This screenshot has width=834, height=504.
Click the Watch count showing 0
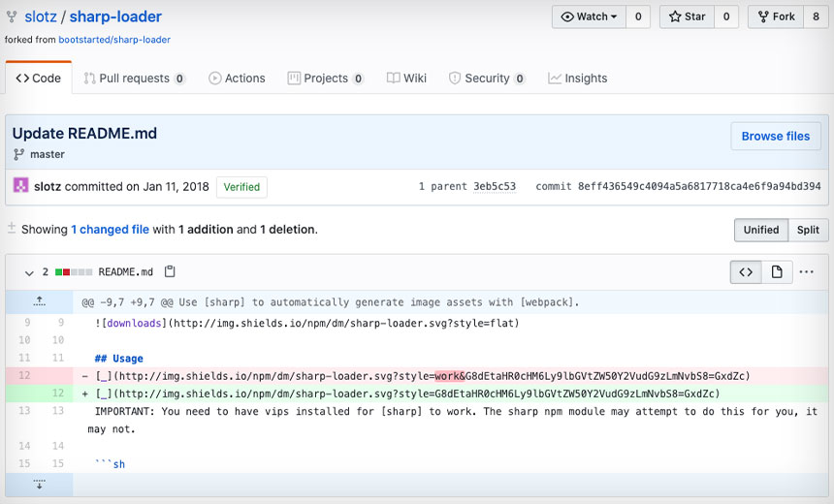pyautogui.click(x=638, y=16)
